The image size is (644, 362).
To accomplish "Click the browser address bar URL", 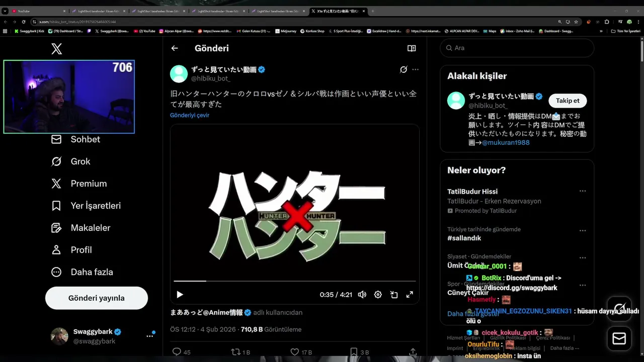I will [77, 22].
